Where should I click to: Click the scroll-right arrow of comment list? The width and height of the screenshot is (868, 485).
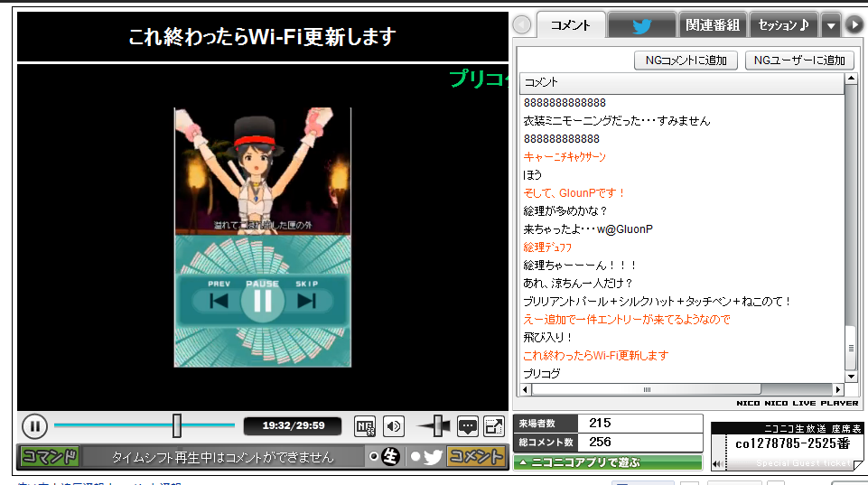pyautogui.click(x=838, y=390)
